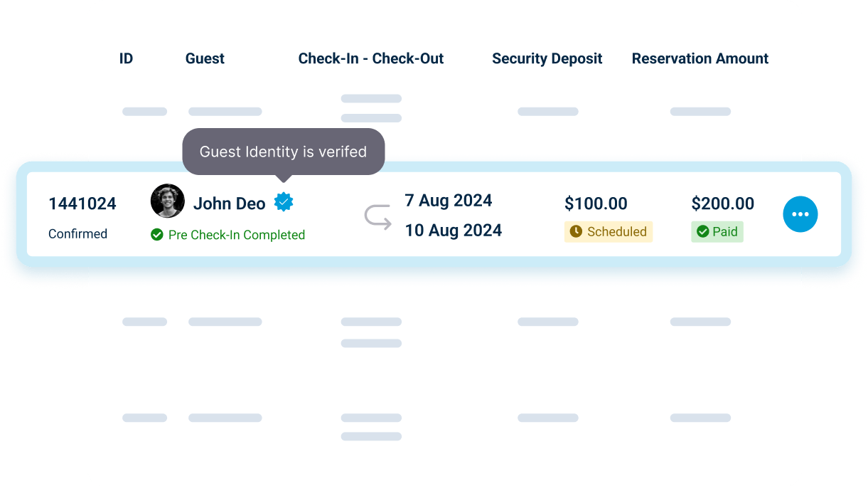Click the guest name John Deo
Viewport: 868px width, 486px height.
[x=230, y=203]
